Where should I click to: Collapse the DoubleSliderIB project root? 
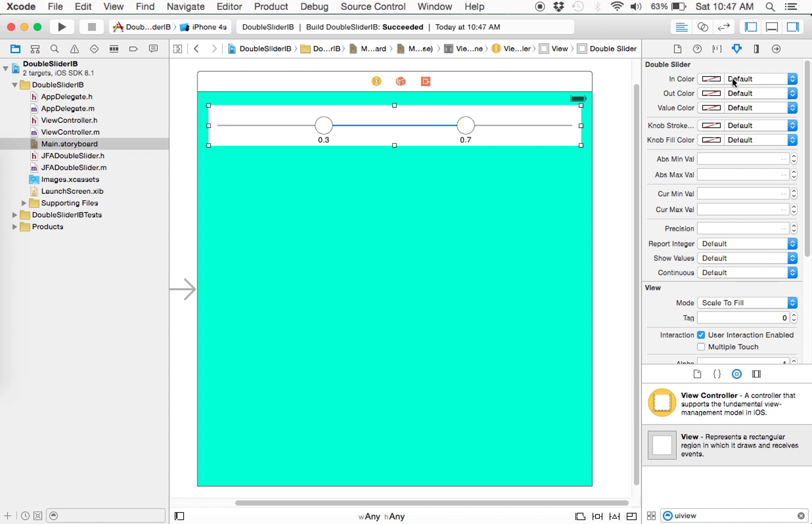click(6, 68)
